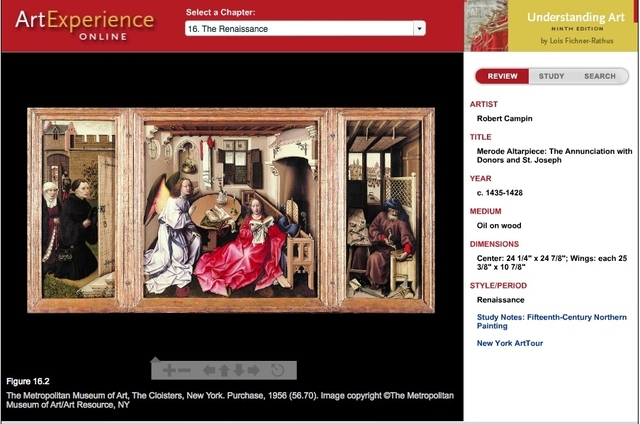Pan image left with left arrow

pos(209,371)
